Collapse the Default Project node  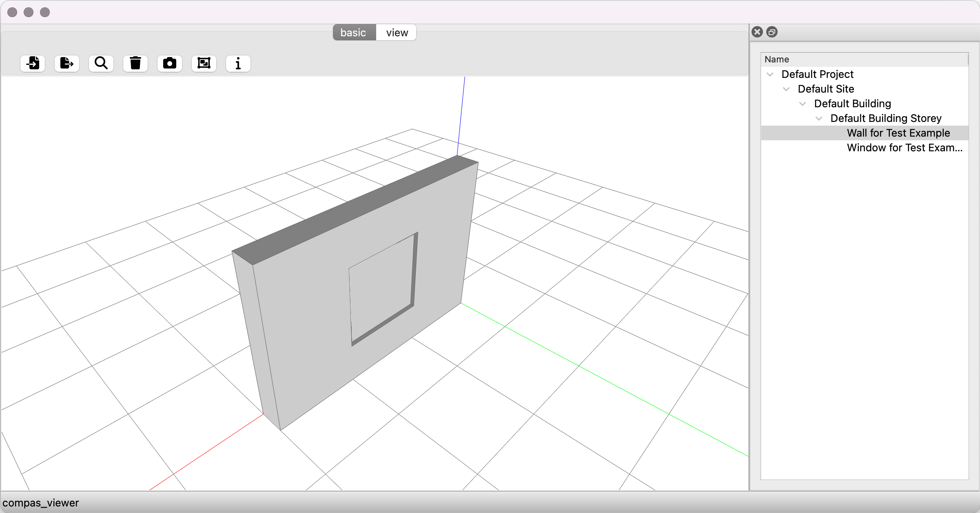click(x=770, y=74)
